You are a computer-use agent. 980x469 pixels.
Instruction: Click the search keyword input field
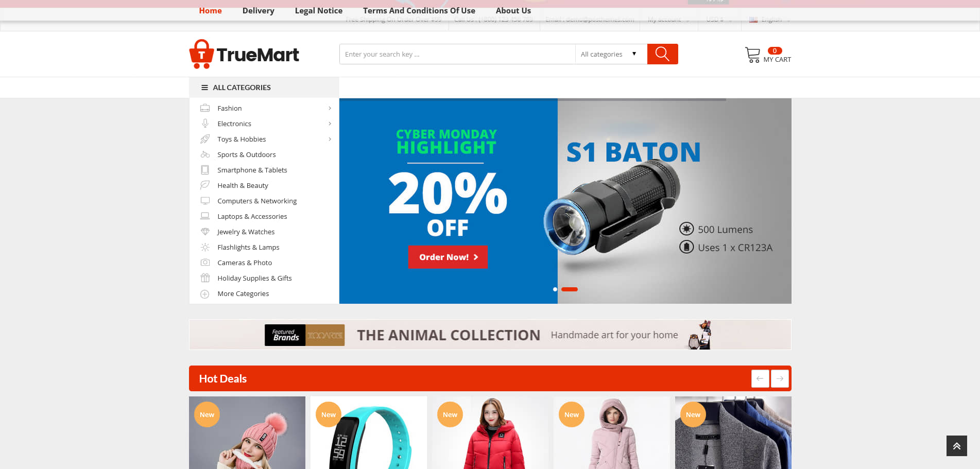(x=457, y=54)
